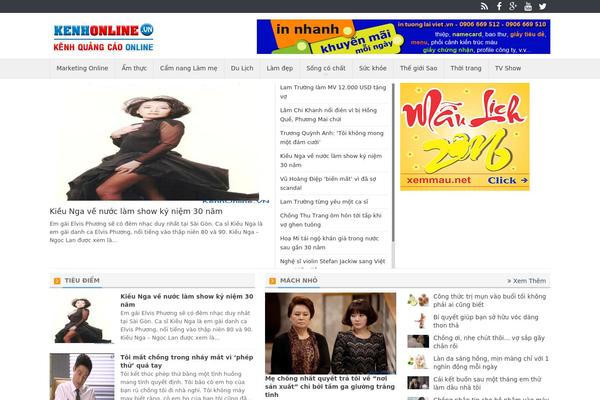Viewport: 600px width, 400px height.
Task: Open the Thời trang menu item
Action: pos(466,68)
